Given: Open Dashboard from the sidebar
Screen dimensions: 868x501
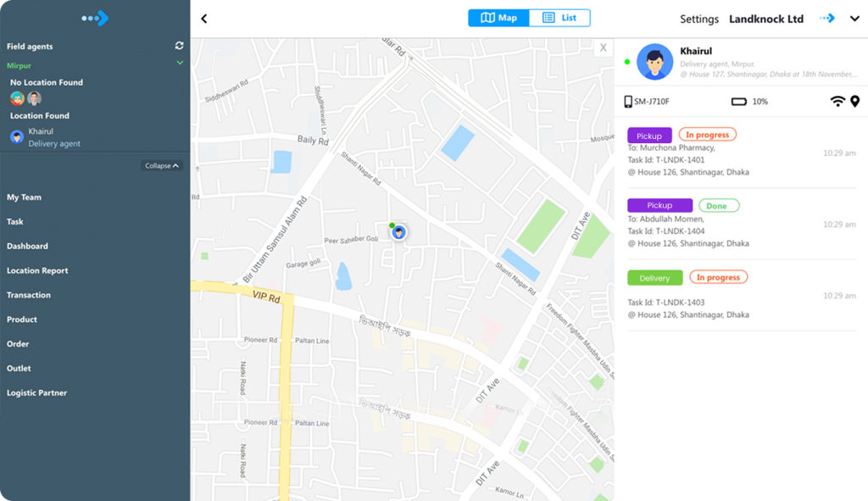Looking at the screenshot, I should point(27,246).
